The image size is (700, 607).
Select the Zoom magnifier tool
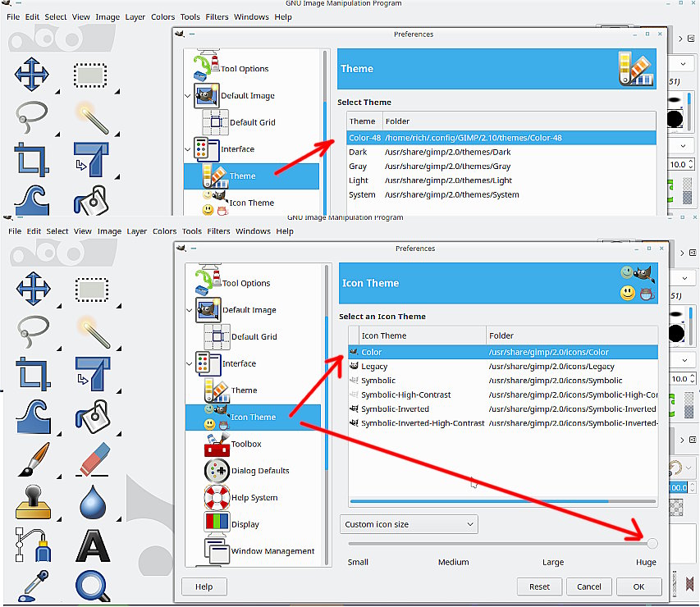click(92, 586)
